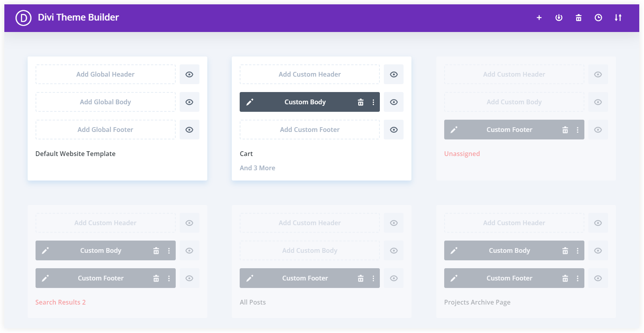
Task: Edit Search Results 2 Custom Body pencil
Action: point(45,251)
